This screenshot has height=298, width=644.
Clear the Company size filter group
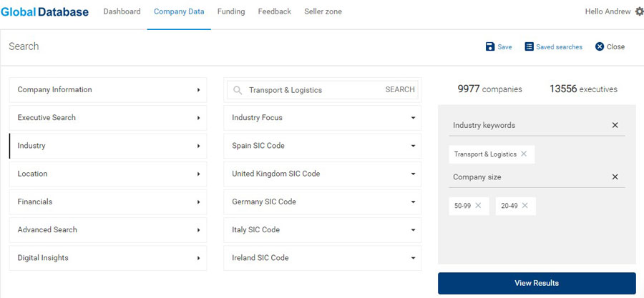tap(615, 177)
